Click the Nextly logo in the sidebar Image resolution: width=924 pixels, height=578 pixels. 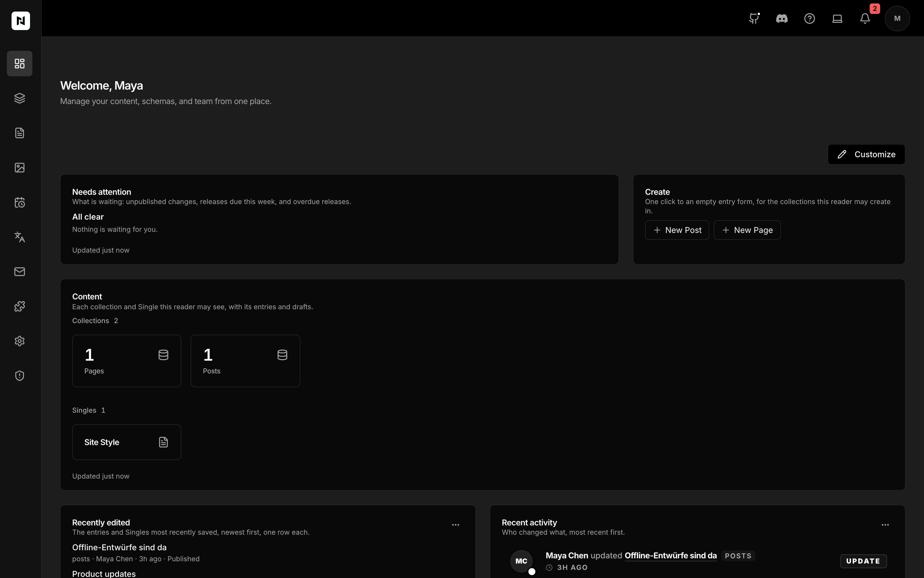coord(21,21)
